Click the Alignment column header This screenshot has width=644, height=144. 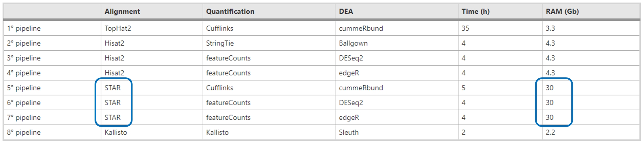pos(122,11)
